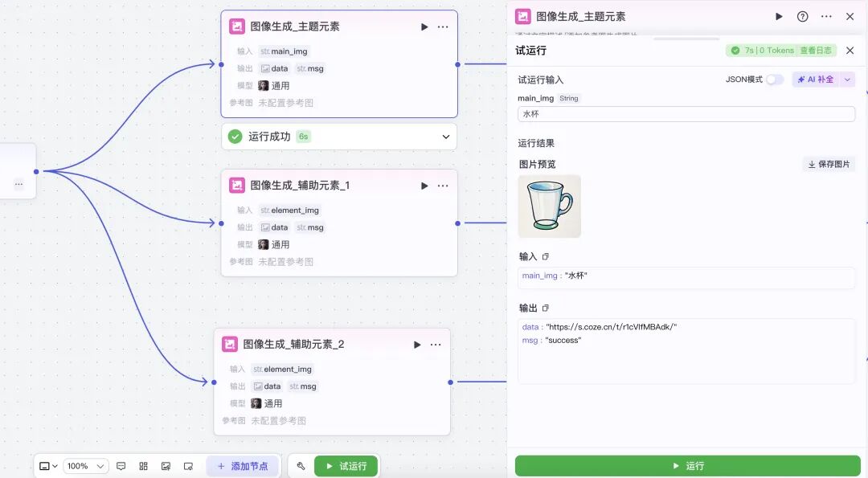The width and height of the screenshot is (868, 478).
Task: Run the 图像生成_辅助元素_1 node with its play icon
Action: click(x=424, y=186)
